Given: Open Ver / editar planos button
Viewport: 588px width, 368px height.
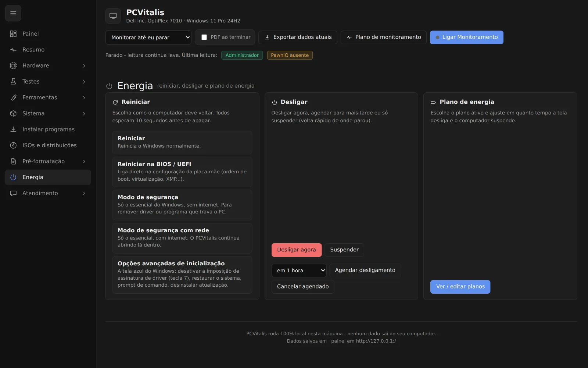Looking at the screenshot, I should 460,287.
